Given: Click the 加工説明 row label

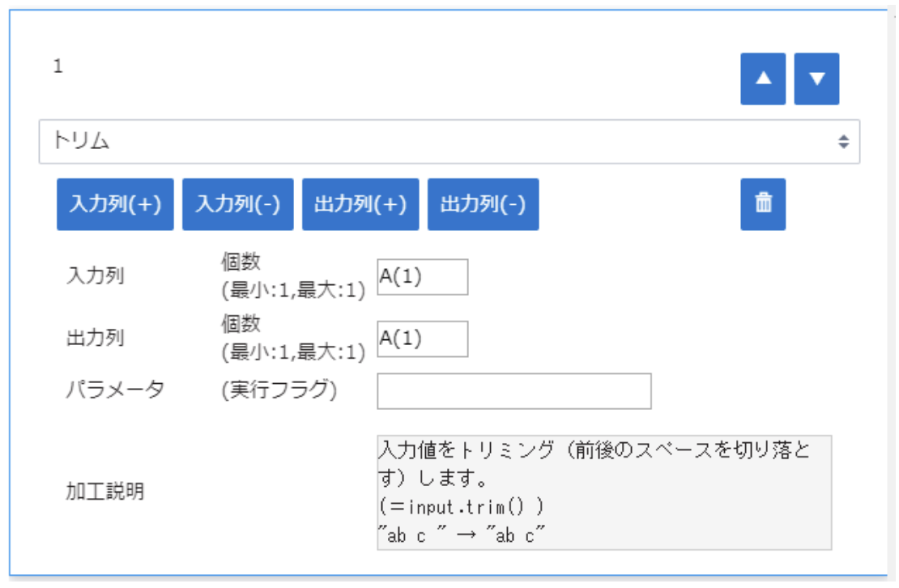Looking at the screenshot, I should [105, 492].
